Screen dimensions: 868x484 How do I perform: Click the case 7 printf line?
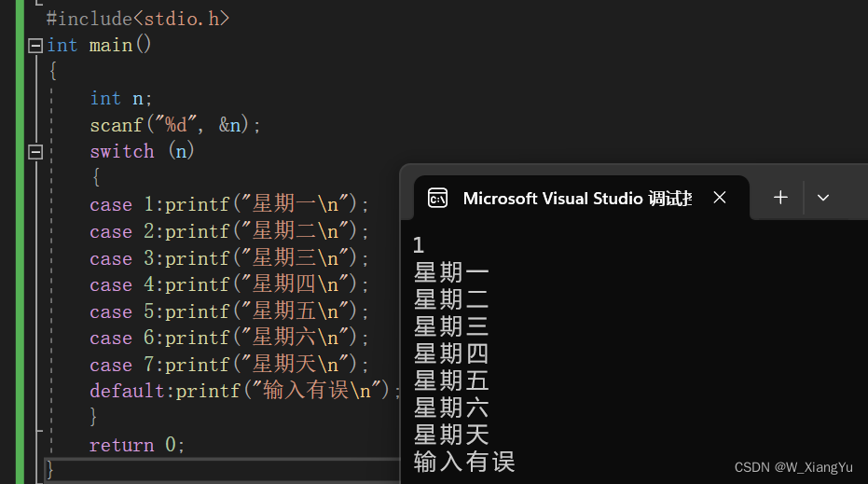tap(229, 365)
